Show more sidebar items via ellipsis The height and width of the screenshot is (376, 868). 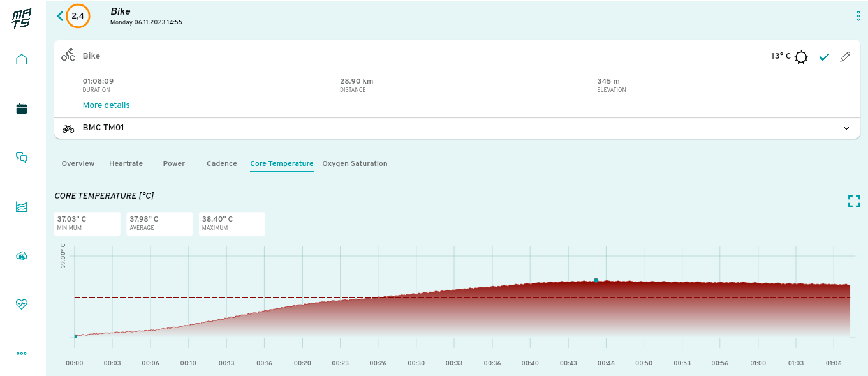click(22, 353)
